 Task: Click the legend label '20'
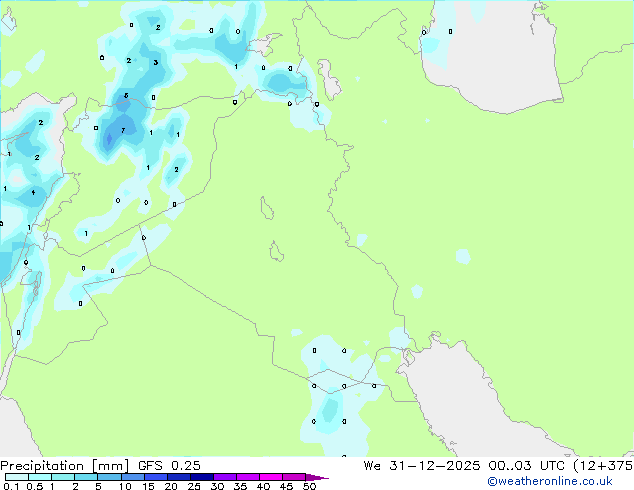point(171,486)
